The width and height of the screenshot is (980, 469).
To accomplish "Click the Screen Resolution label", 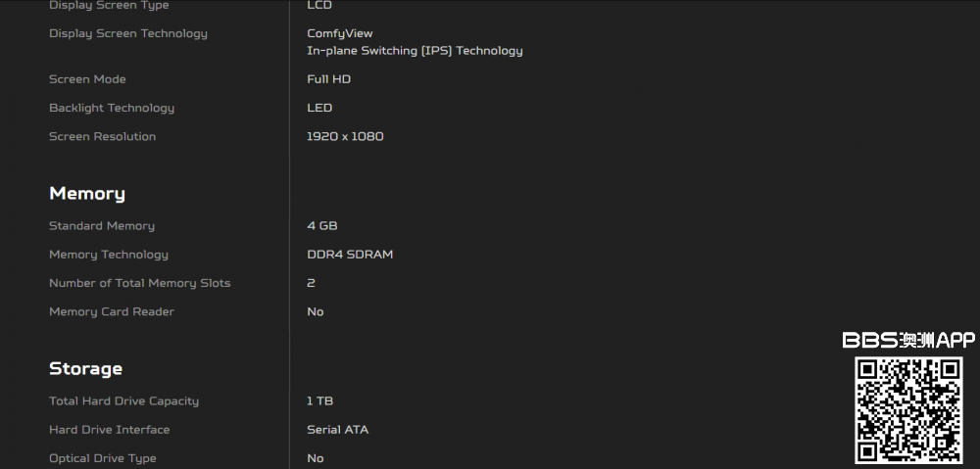I will [102, 136].
